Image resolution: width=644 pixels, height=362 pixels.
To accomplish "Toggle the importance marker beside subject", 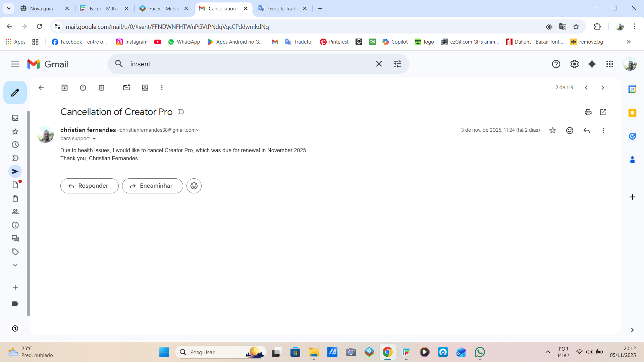I will 181,112.
